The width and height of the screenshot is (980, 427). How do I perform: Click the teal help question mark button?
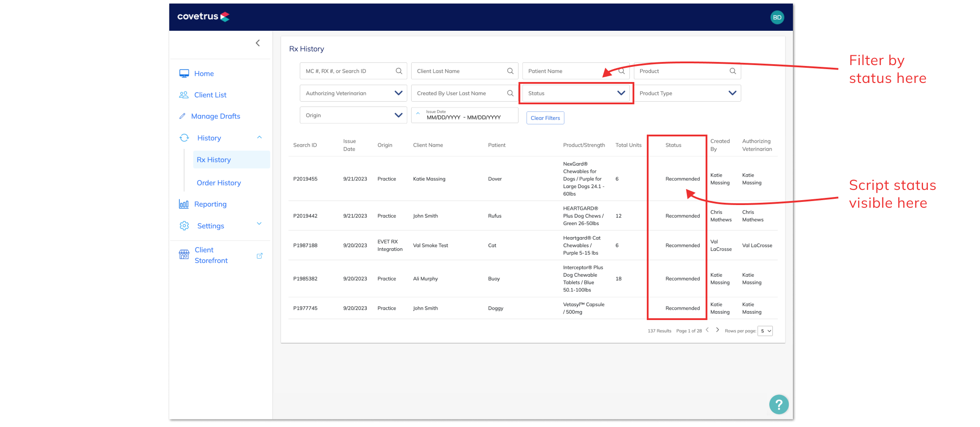click(x=779, y=404)
